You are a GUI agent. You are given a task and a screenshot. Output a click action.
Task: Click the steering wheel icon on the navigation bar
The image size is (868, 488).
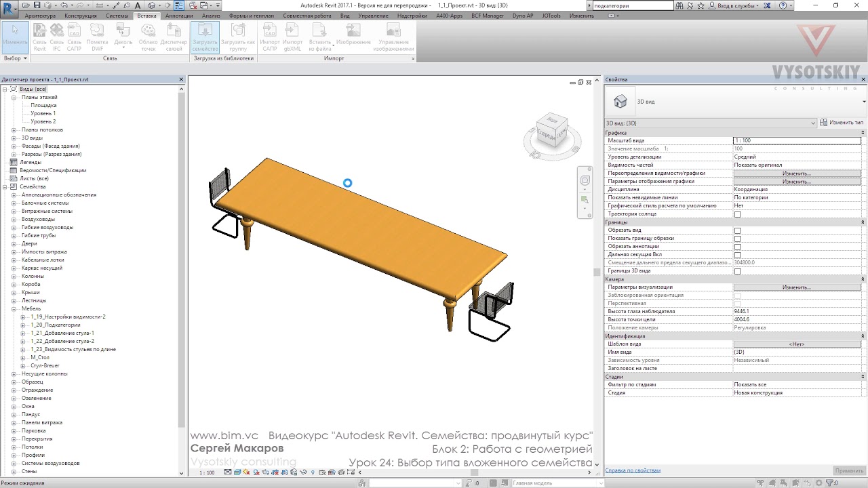click(x=585, y=180)
